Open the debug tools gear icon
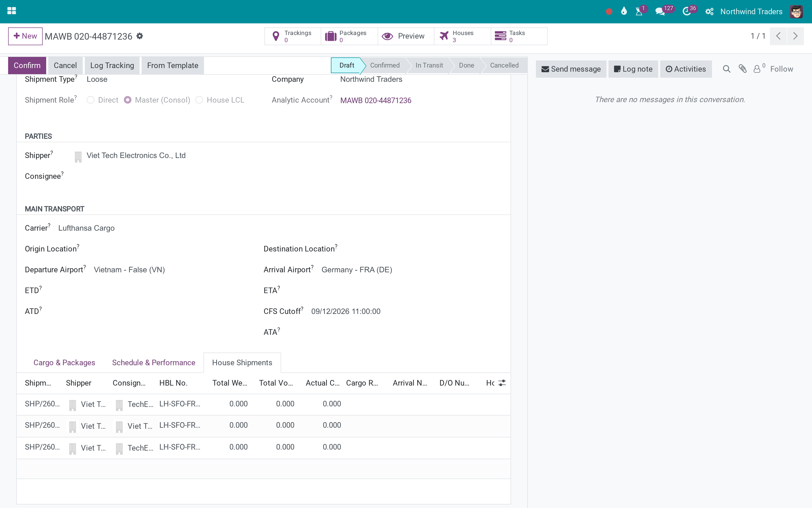 tap(709, 11)
